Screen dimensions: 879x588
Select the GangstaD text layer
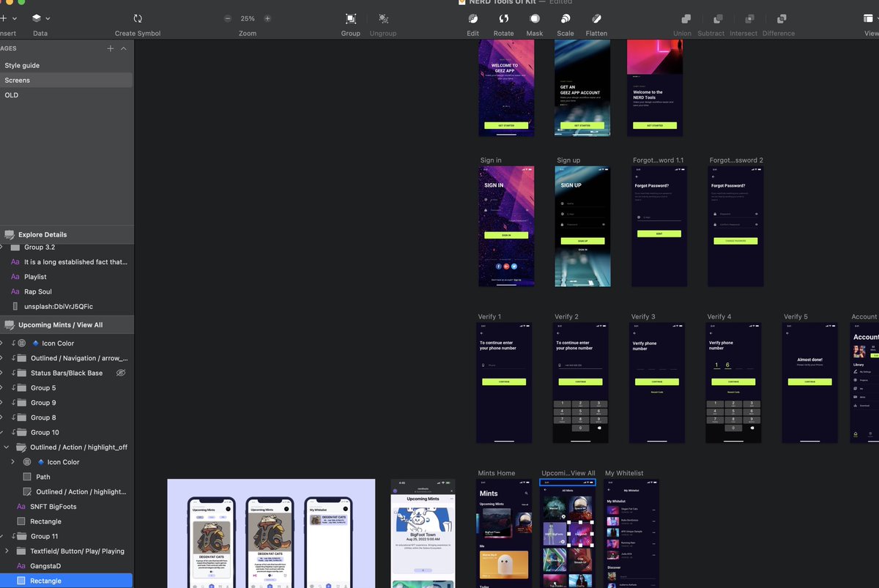pyautogui.click(x=45, y=566)
